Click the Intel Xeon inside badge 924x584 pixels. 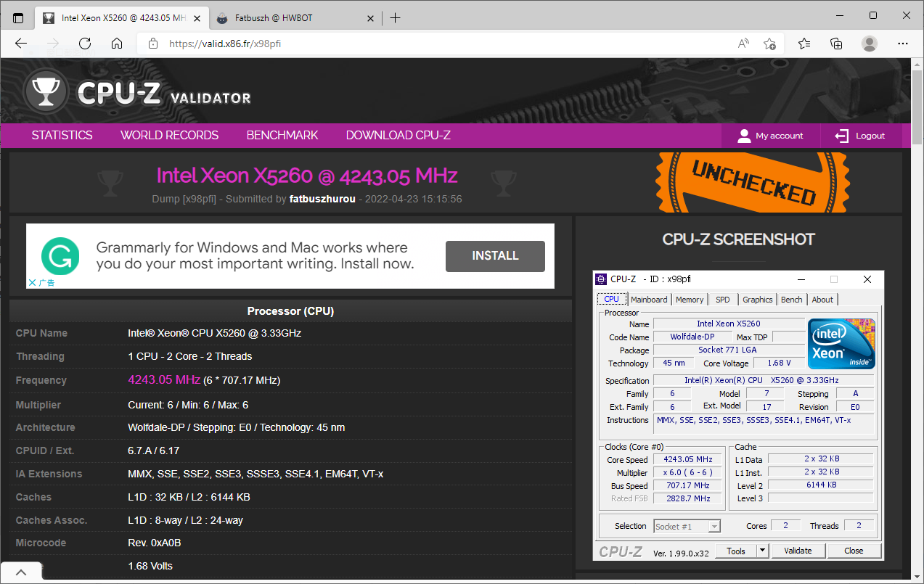(841, 343)
